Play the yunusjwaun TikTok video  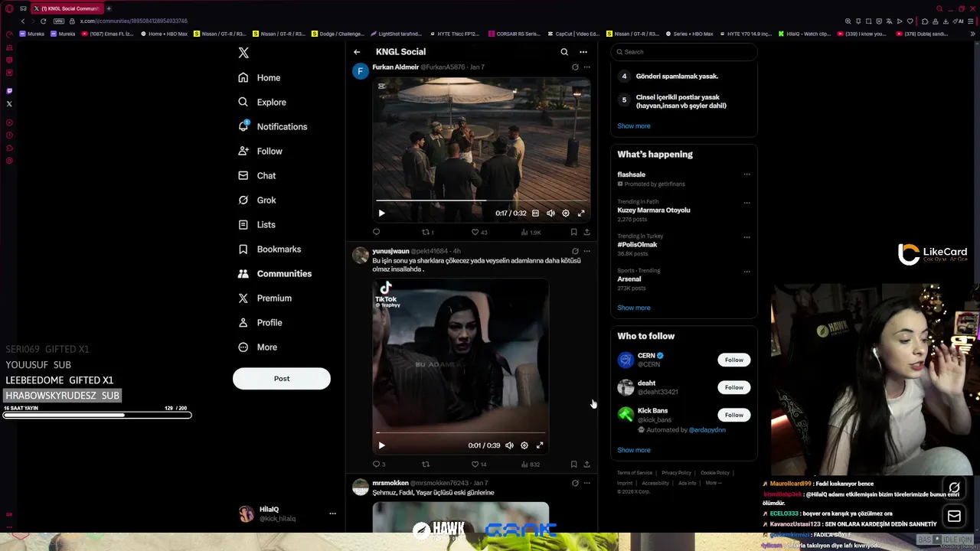tap(381, 445)
